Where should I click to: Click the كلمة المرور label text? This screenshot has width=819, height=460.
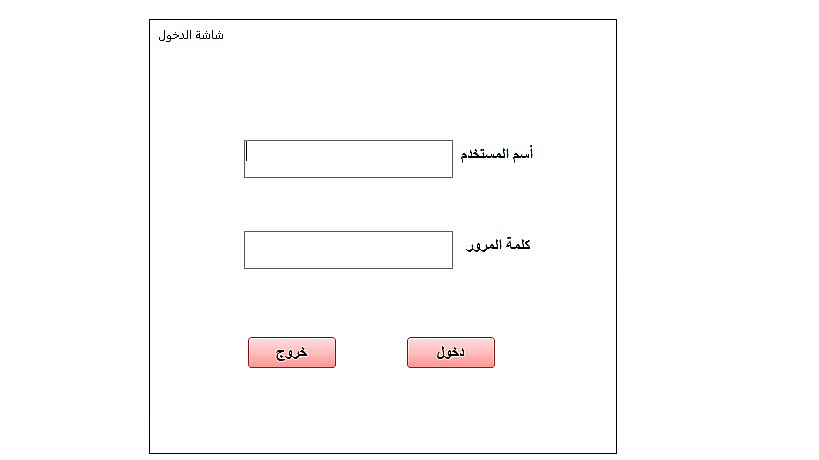coord(499,245)
